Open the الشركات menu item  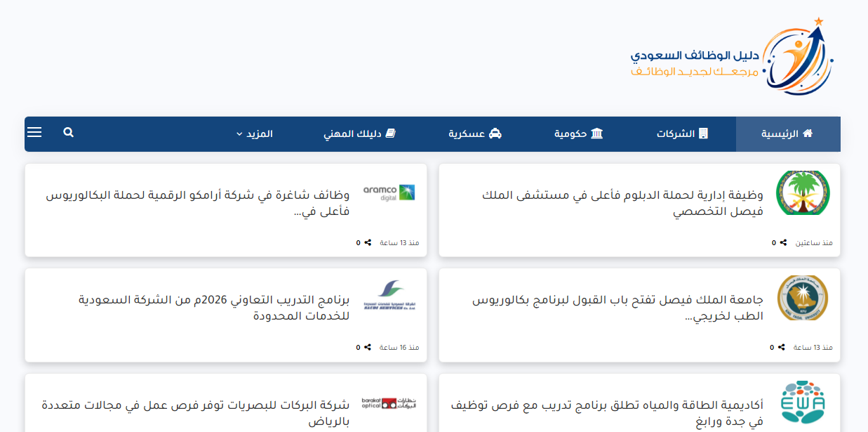pyautogui.click(x=682, y=133)
